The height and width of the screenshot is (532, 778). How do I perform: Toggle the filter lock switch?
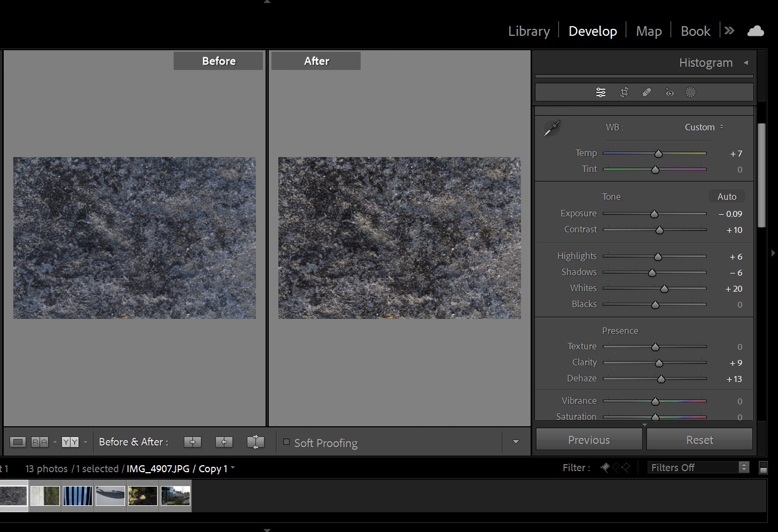[764, 468]
